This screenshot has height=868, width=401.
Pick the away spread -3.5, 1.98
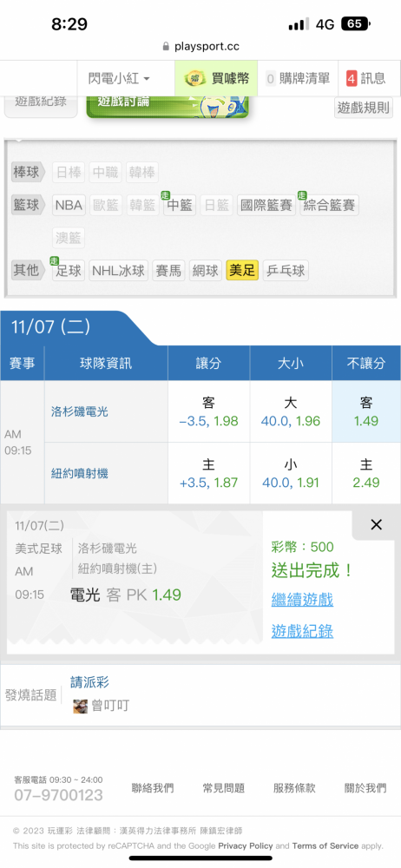[x=209, y=411]
